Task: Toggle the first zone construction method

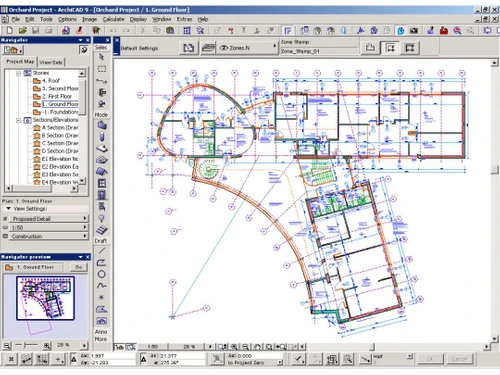Action: pyautogui.click(x=370, y=48)
